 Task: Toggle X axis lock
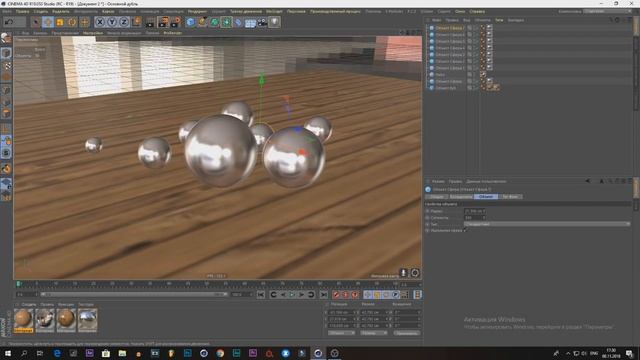click(x=100, y=22)
